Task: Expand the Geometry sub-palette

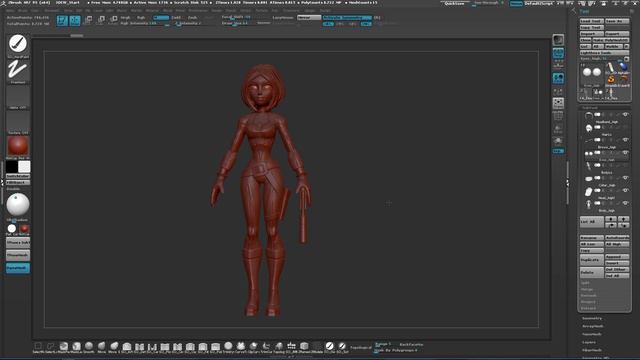Action: click(x=592, y=318)
